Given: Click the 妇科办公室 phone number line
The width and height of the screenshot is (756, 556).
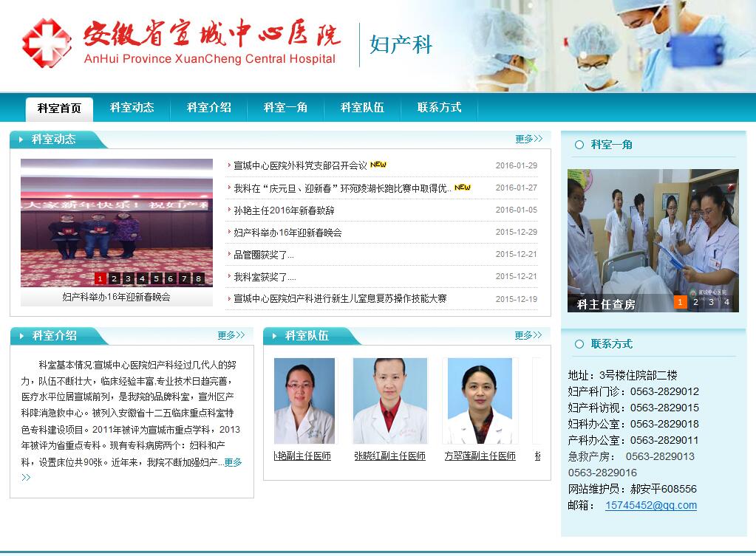Looking at the screenshot, I should (x=633, y=424).
